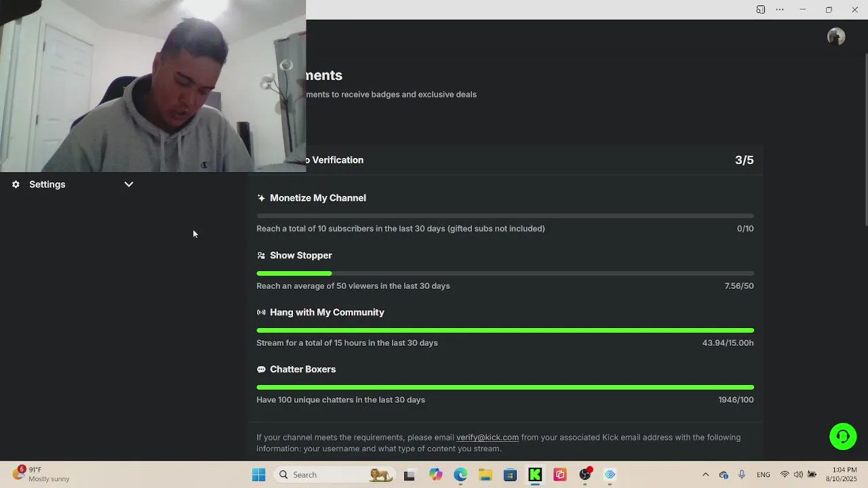Image resolution: width=868 pixels, height=488 pixels.
Task: Open the profile avatar in top right
Action: pyautogui.click(x=836, y=37)
